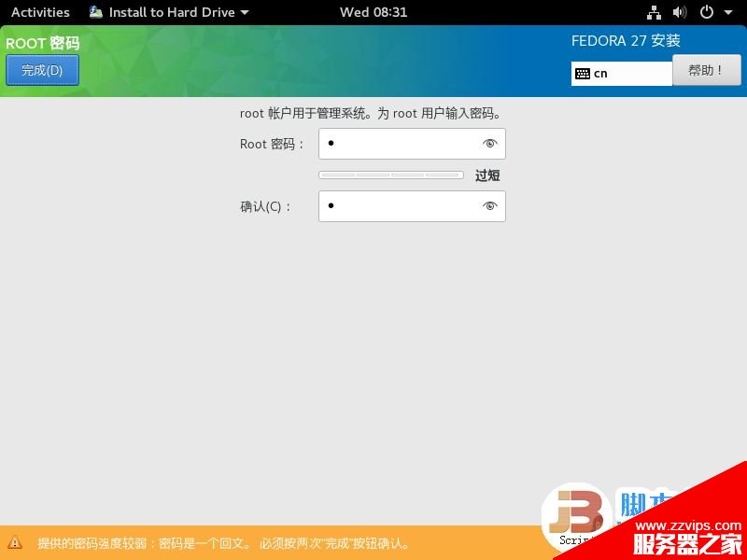Open Install to Hard Drive app menu
The image size is (747, 560).
(169, 12)
